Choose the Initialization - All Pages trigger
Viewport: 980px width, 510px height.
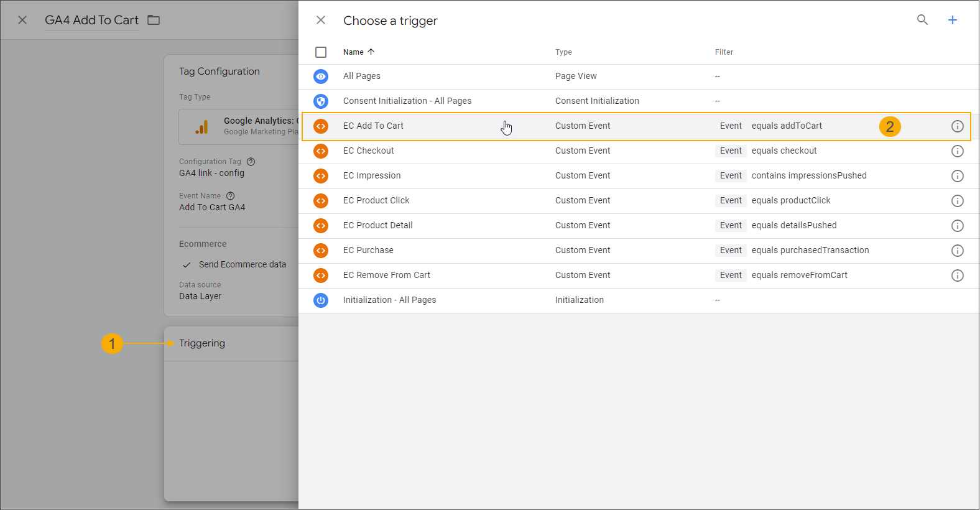point(390,300)
